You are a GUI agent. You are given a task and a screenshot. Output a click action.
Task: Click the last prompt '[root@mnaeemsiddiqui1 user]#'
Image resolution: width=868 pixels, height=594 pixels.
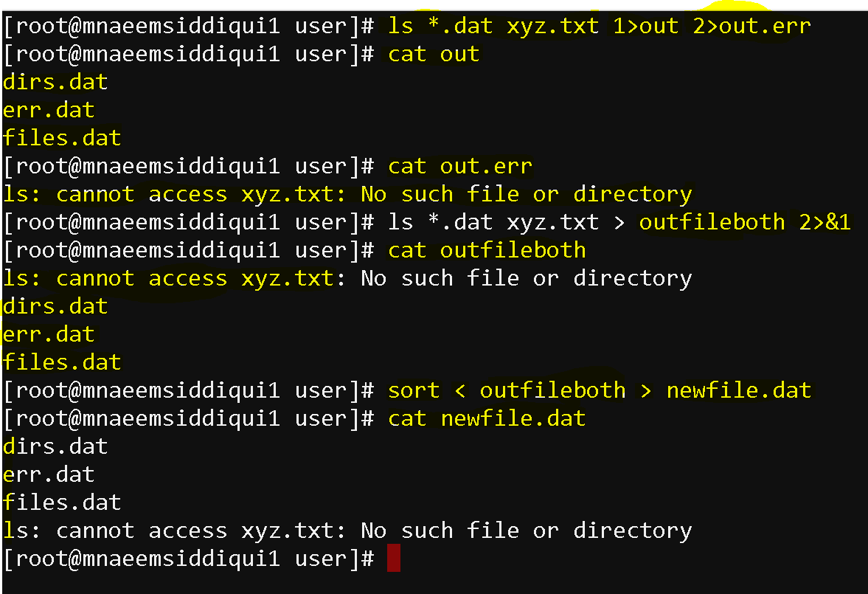[189, 559]
